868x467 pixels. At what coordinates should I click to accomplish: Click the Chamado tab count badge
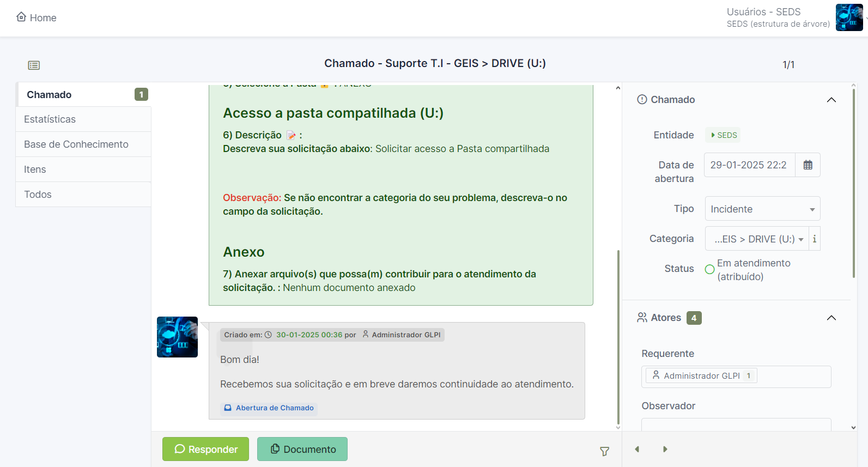[141, 94]
